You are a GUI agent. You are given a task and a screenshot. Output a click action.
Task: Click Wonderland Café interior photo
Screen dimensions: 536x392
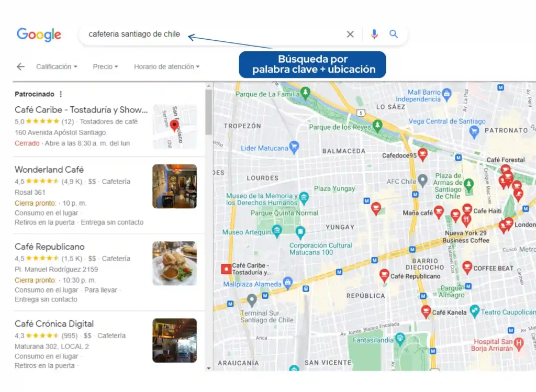(175, 186)
